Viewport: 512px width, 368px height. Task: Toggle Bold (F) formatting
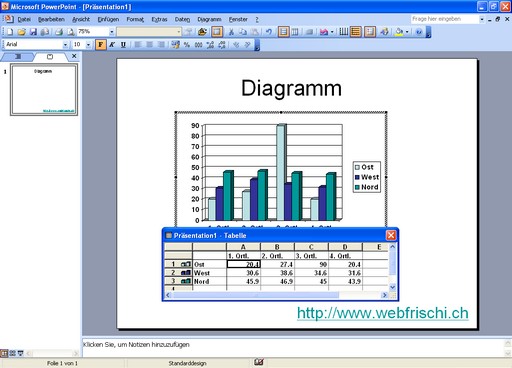tap(100, 45)
